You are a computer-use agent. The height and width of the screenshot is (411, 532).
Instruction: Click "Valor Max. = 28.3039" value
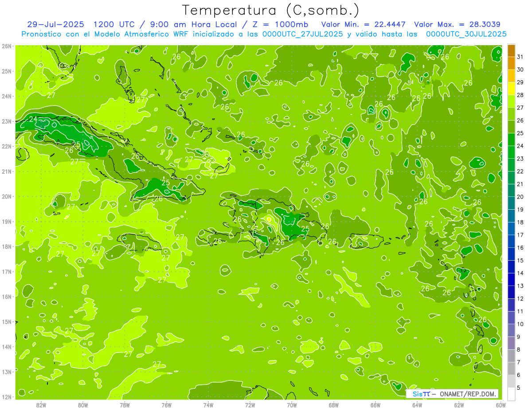point(457,24)
